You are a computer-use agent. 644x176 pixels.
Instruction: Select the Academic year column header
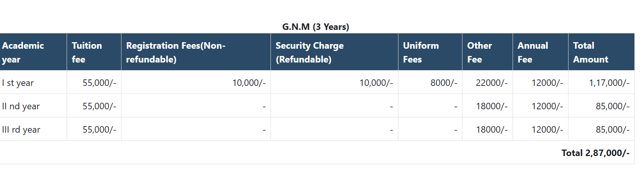pos(23,52)
